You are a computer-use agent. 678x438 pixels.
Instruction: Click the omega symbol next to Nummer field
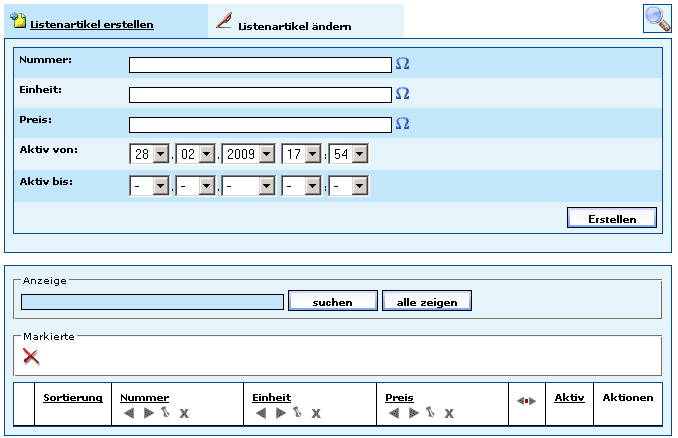(403, 64)
